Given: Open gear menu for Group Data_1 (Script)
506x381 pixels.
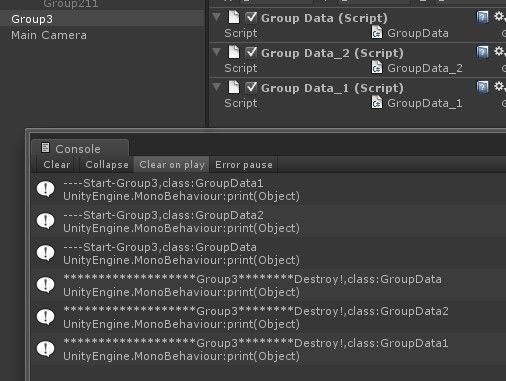Looking at the screenshot, I should [x=499, y=86].
